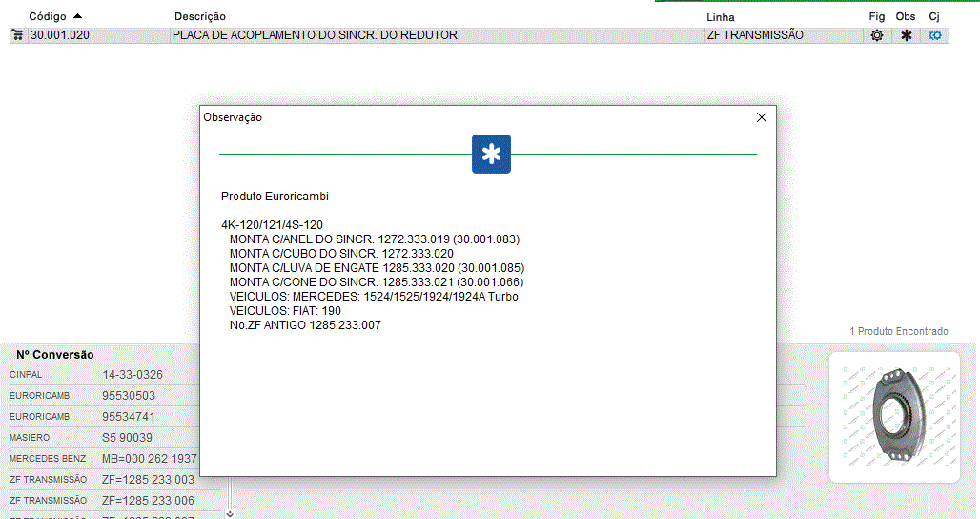Click the Linha column header
The image size is (980, 519).
pos(721,17)
